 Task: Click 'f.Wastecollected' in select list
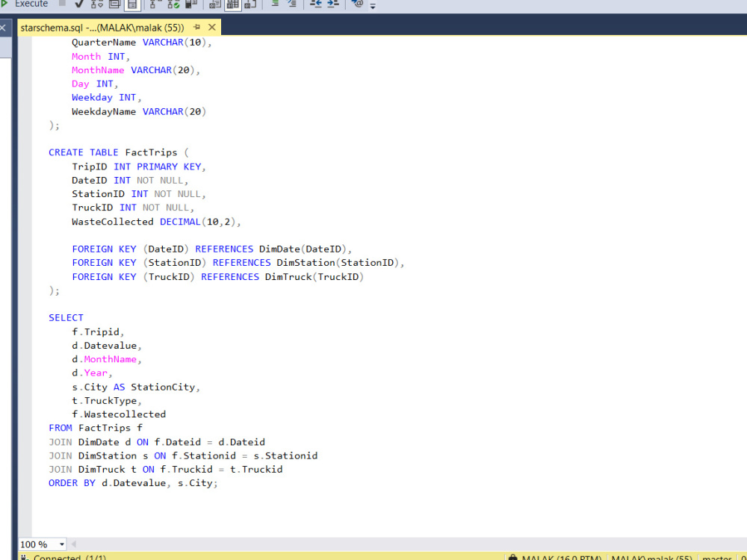click(x=119, y=414)
